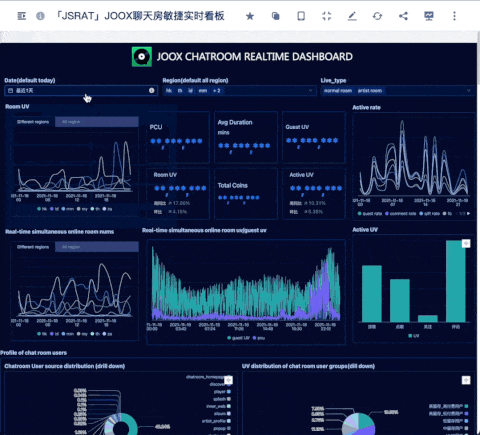This screenshot has width=480, height=435.
Task: Toggle 'pcu' legend in middle chart
Action: click(x=259, y=338)
